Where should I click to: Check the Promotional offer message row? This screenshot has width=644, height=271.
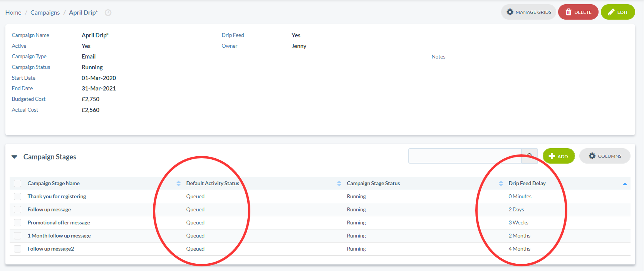[x=17, y=222]
